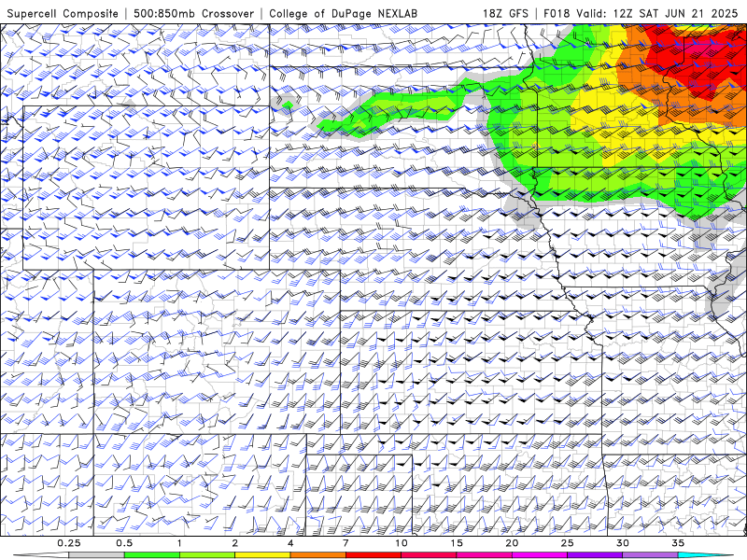Click the legend value 4
This screenshot has width=747, height=560.
coord(290,543)
